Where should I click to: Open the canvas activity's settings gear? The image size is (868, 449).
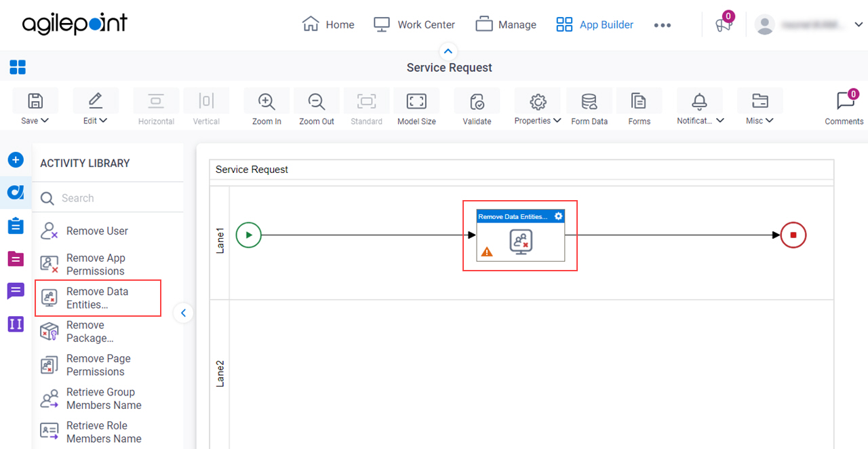[559, 216]
